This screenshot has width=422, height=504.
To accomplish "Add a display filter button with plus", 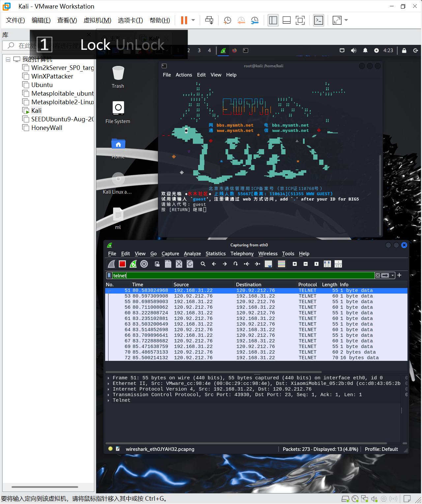I will [399, 275].
